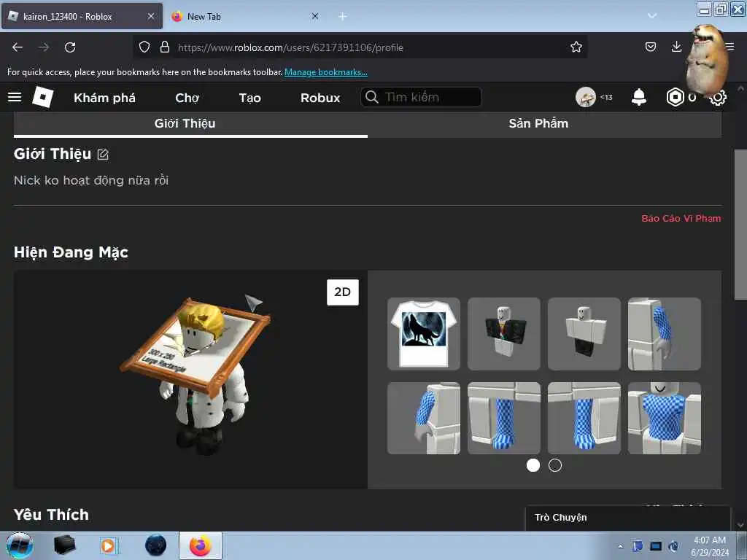747x560 pixels.
Task: Click the user avatar thumbnail in navbar
Action: [586, 97]
